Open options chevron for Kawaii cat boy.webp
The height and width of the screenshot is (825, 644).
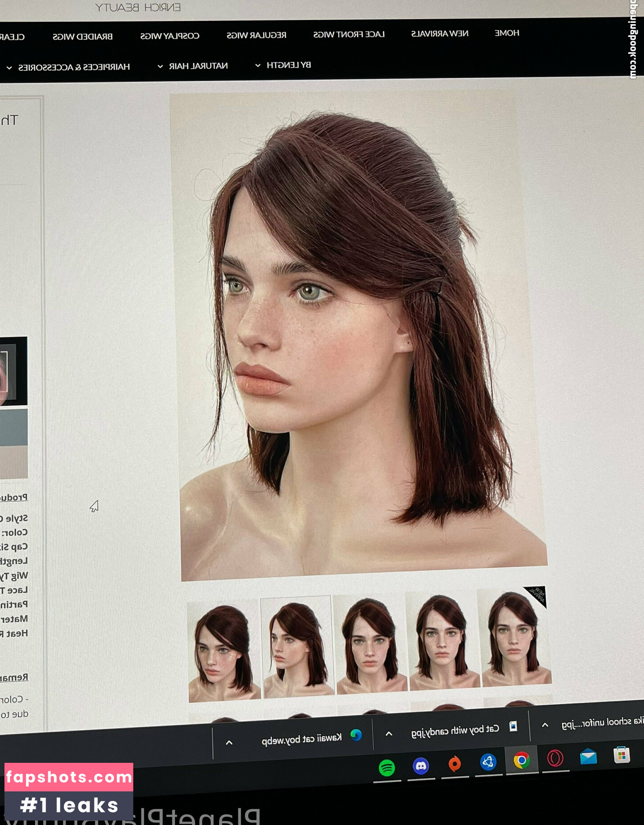point(229,743)
